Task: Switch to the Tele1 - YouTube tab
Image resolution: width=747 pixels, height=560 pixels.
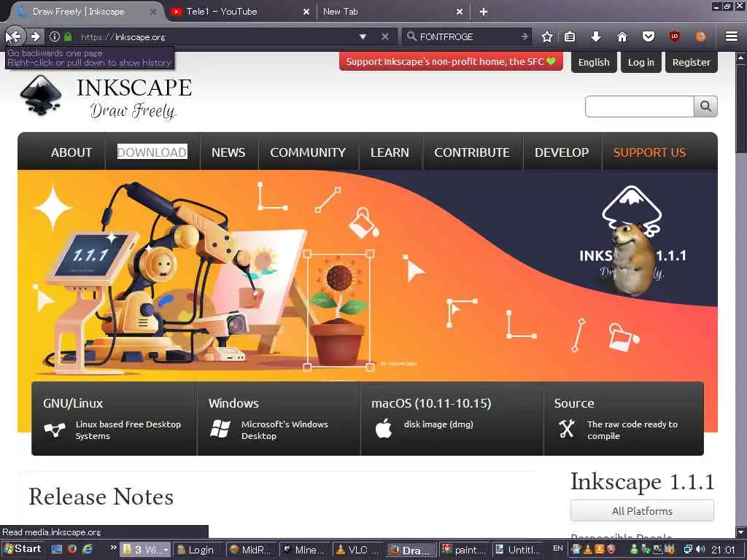Action: (239, 12)
